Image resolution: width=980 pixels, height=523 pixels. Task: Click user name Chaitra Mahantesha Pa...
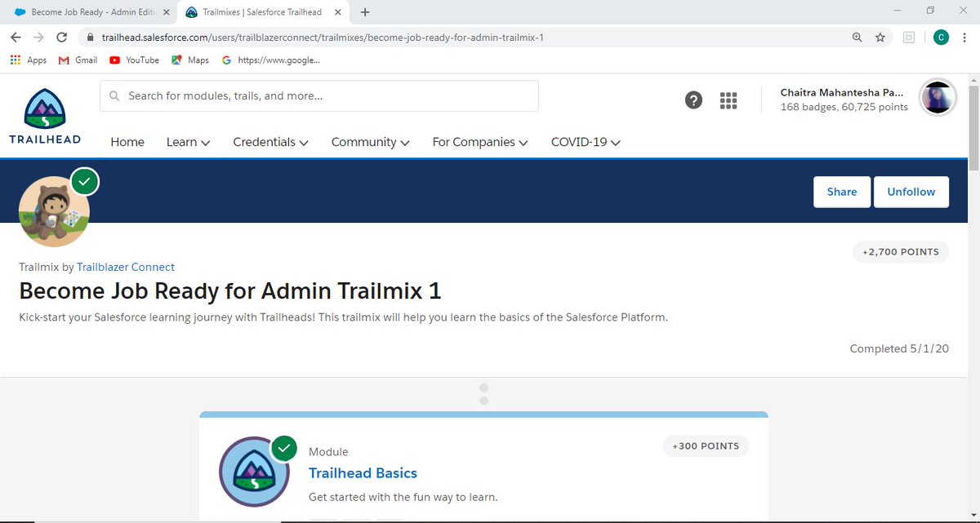(842, 92)
